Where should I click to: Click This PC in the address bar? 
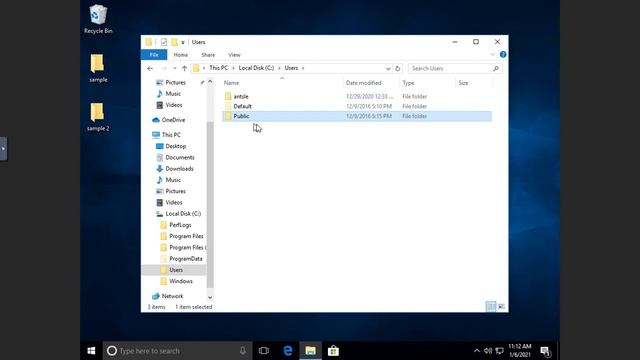click(218, 68)
